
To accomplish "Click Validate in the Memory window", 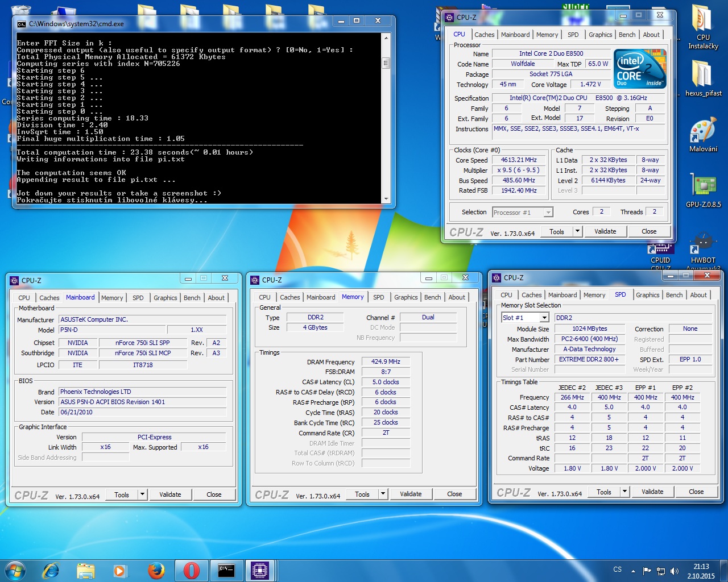I will point(411,494).
